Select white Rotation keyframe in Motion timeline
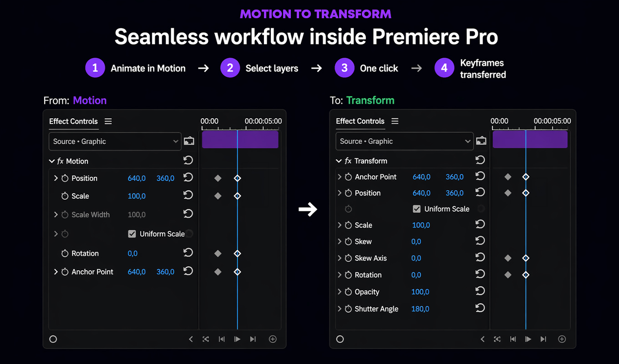The width and height of the screenshot is (619, 364). click(x=237, y=253)
